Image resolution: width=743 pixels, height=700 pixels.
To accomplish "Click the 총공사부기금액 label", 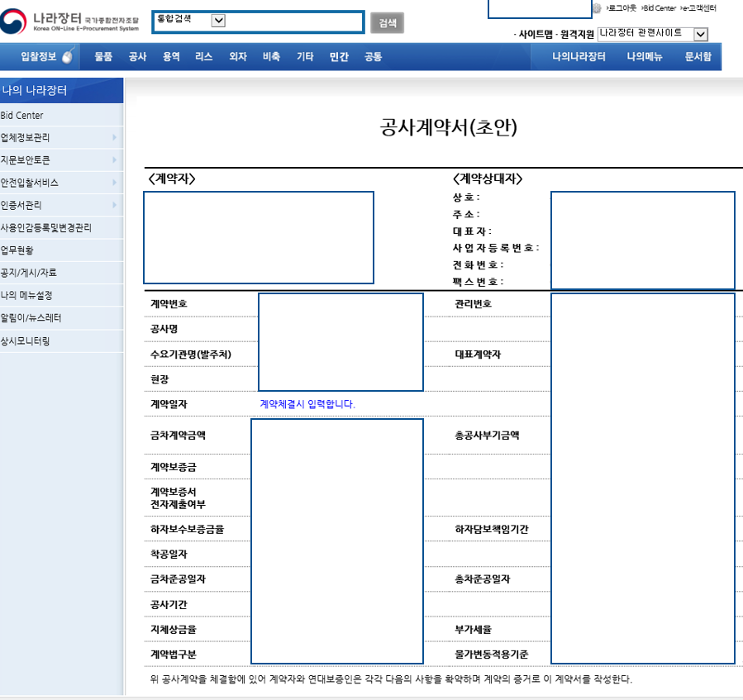I will 487,435.
